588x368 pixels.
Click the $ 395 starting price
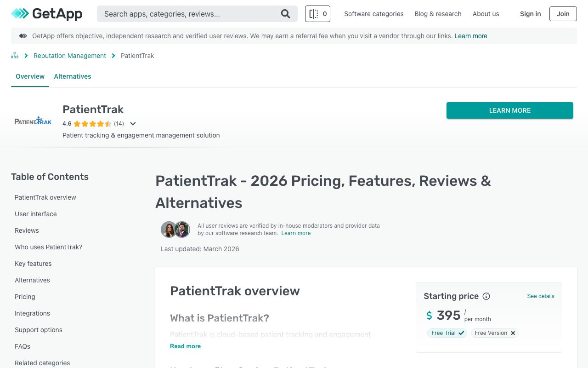(x=443, y=315)
